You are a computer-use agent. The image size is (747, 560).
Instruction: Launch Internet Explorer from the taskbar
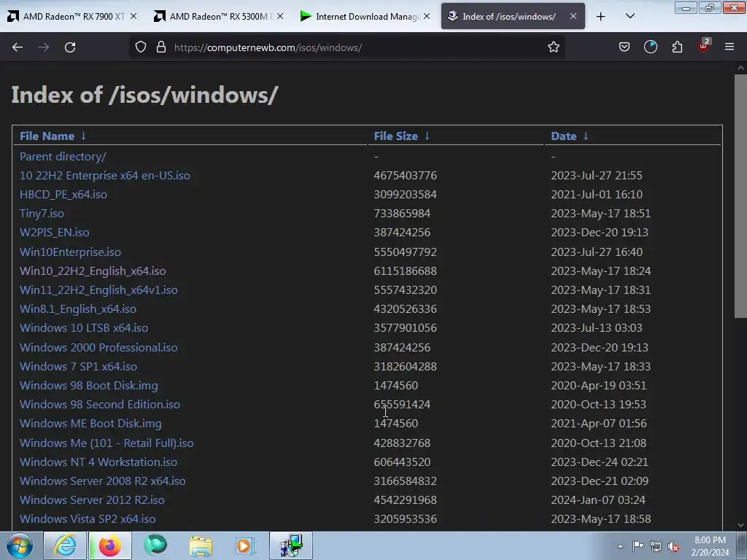65,545
